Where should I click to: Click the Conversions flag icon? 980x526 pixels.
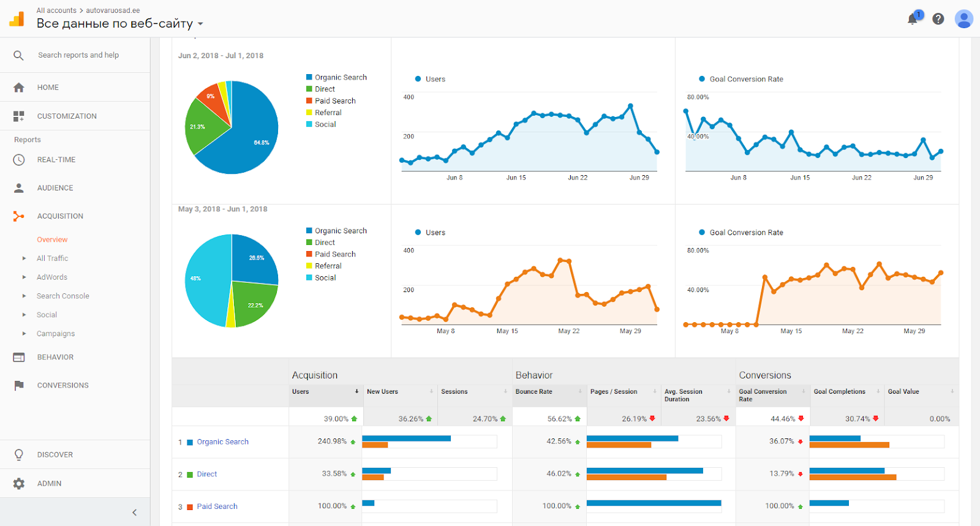coord(19,385)
